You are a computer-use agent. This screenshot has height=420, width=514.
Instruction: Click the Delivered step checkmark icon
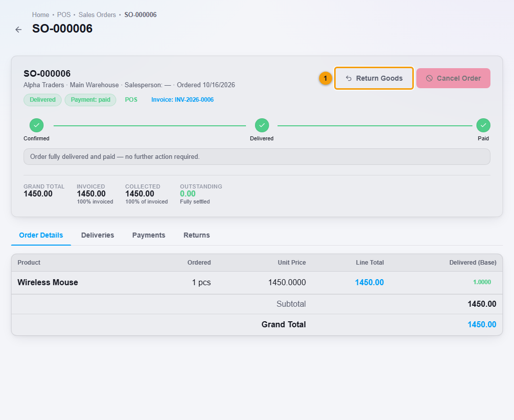pyautogui.click(x=262, y=125)
